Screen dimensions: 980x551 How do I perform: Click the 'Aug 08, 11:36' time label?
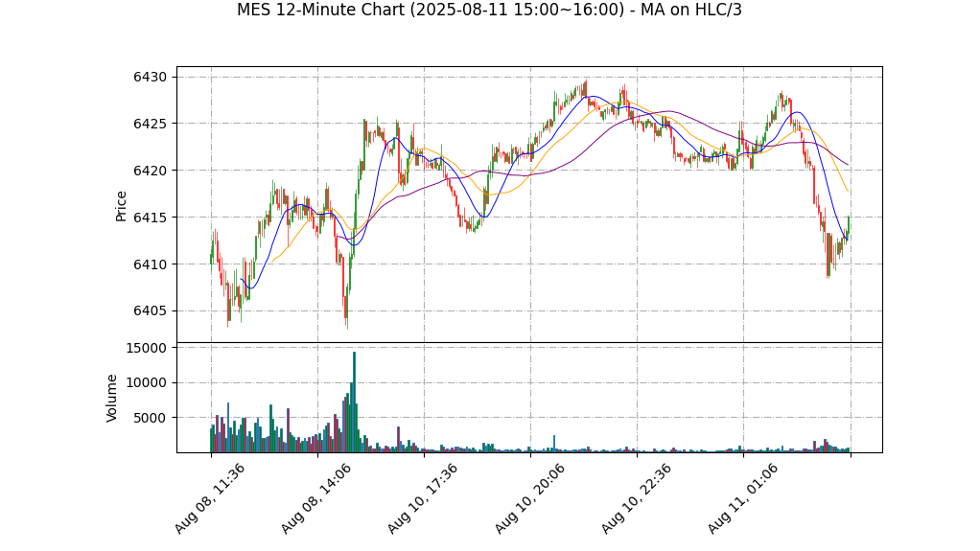[x=209, y=498]
